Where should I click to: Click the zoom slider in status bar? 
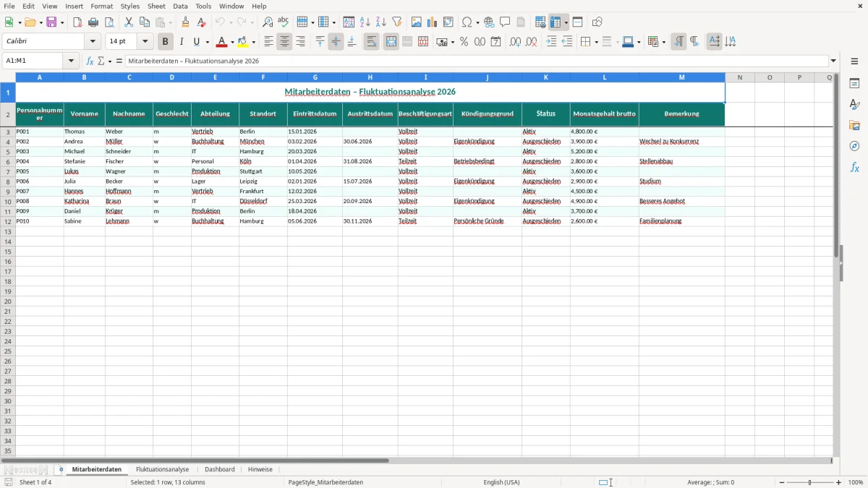pyautogui.click(x=809, y=482)
